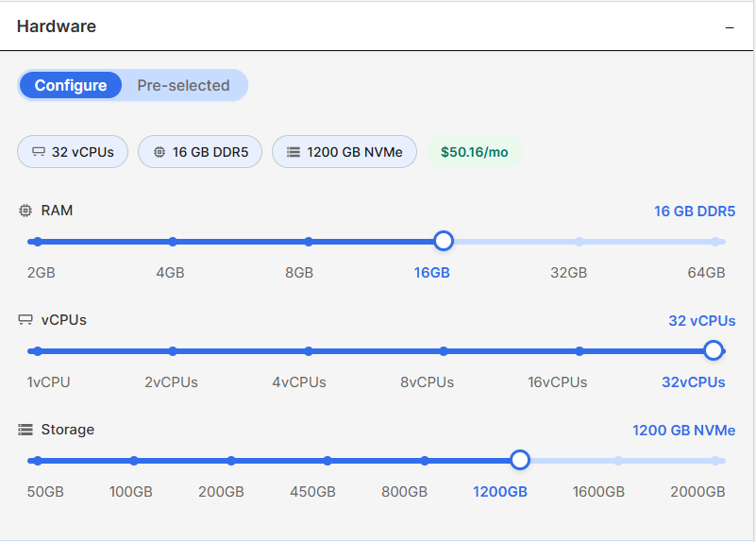Click the 1200 GB NVMe summary chip
This screenshot has height=542, width=756.
click(344, 152)
